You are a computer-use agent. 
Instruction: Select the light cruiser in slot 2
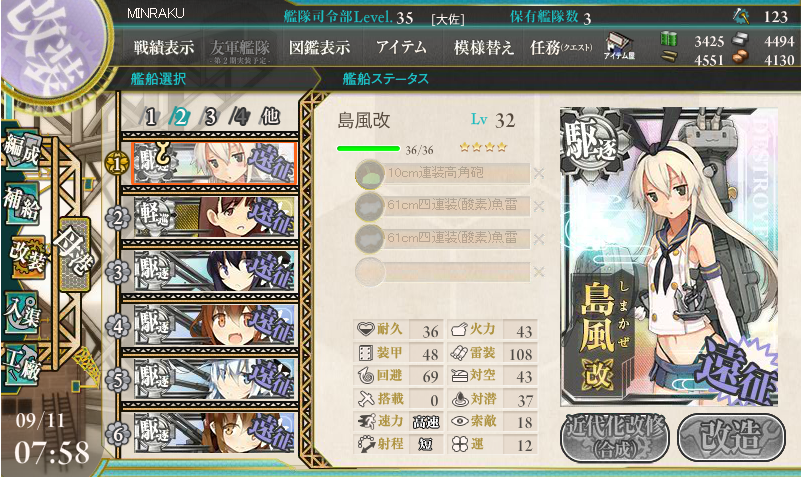coord(215,217)
